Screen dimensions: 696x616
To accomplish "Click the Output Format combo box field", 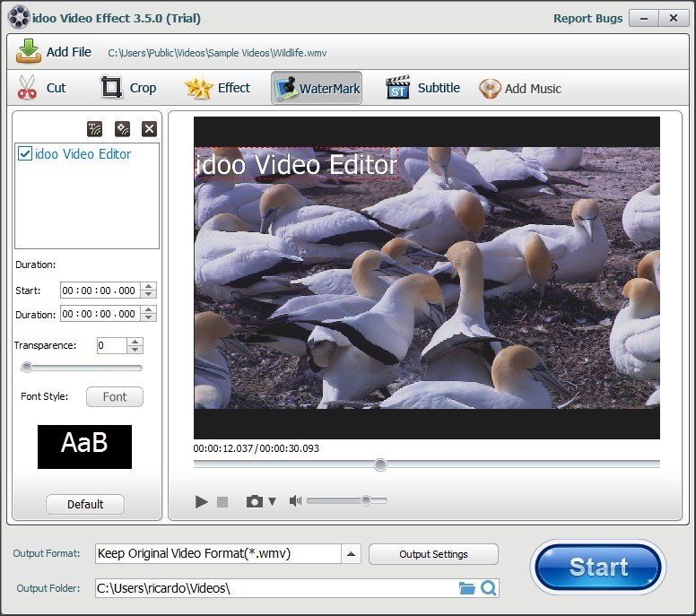I will tap(218, 554).
